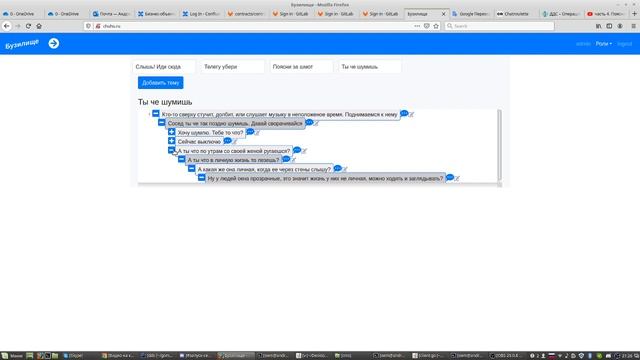Viewport: 640px width, 360px height.
Task: Select the 'Ну у людей окна прозрачные' tree item
Action: [325, 179]
